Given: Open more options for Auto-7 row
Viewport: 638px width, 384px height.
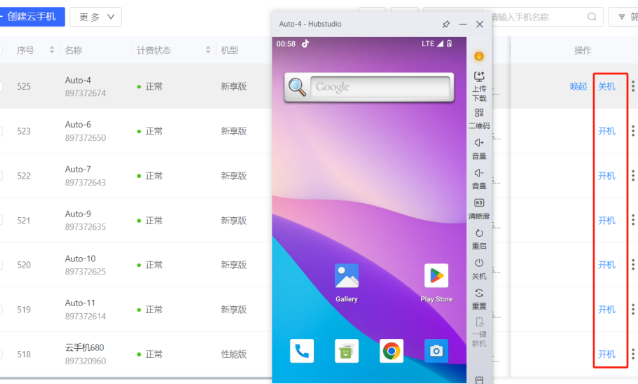Looking at the screenshot, I should (633, 175).
